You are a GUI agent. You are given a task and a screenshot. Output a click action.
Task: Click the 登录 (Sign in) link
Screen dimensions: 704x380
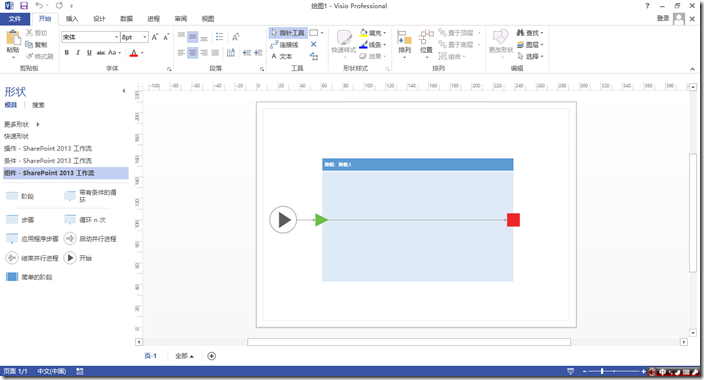(663, 18)
